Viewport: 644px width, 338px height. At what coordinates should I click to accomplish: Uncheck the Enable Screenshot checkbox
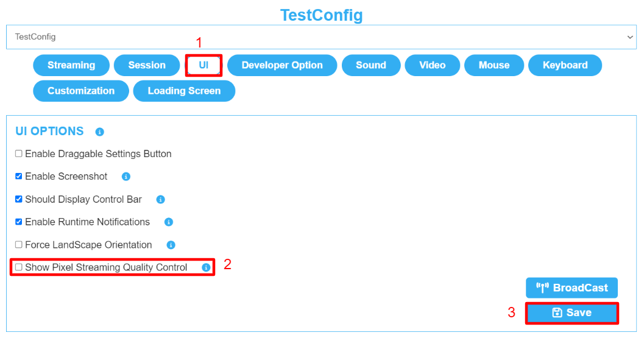[18, 176]
